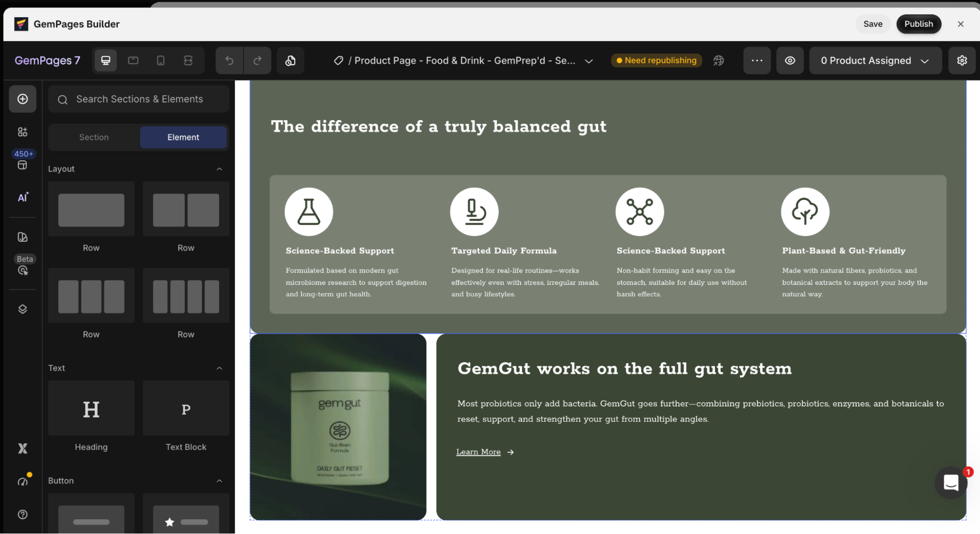Open the apps grid icon in the sidebar

[x=23, y=132]
